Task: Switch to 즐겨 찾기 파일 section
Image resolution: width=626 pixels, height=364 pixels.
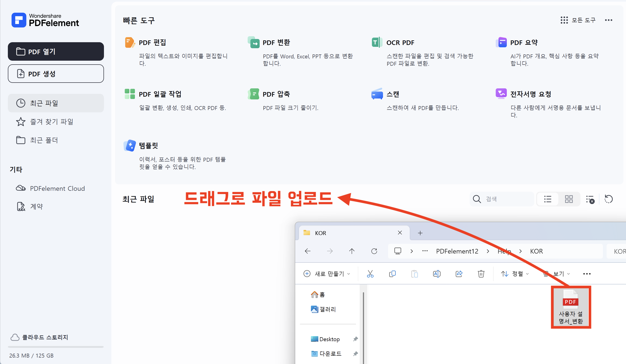Action: click(52, 122)
